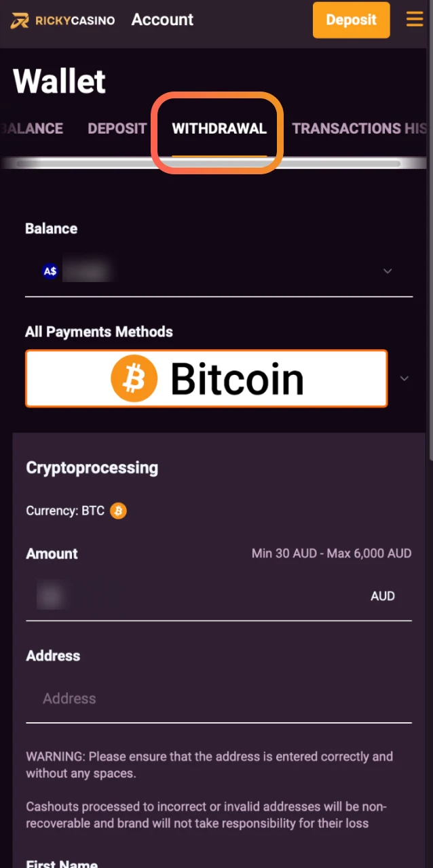Viewport: 433px width, 868px height.
Task: Open the hamburger menu icon
Action: click(x=415, y=19)
